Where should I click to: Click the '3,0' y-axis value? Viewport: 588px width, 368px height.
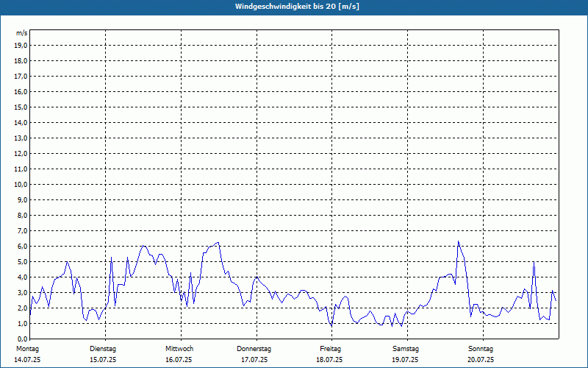23,292
